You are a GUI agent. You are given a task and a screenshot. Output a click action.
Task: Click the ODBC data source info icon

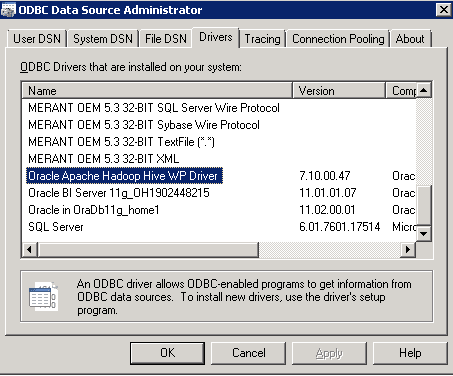pyautogui.click(x=44, y=296)
